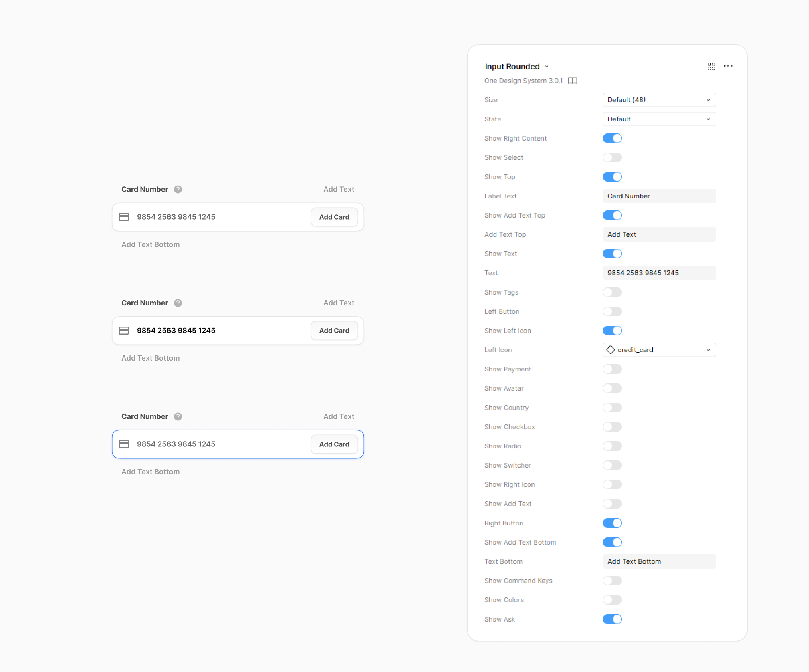Turn off the Show Ask toggle
The height and width of the screenshot is (672, 809).
tap(612, 619)
